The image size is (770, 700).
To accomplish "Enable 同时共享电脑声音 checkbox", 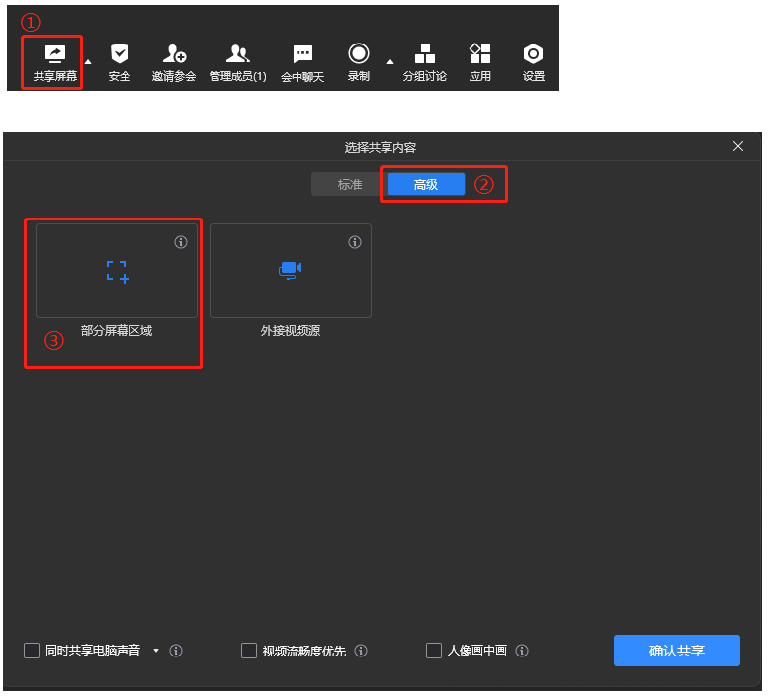I will tap(32, 651).
